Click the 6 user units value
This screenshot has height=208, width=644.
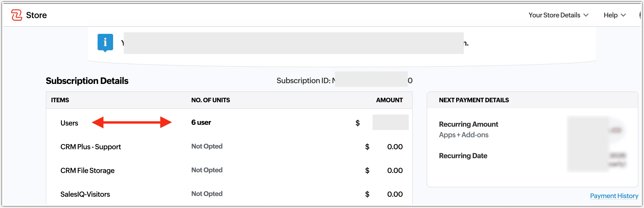[201, 122]
